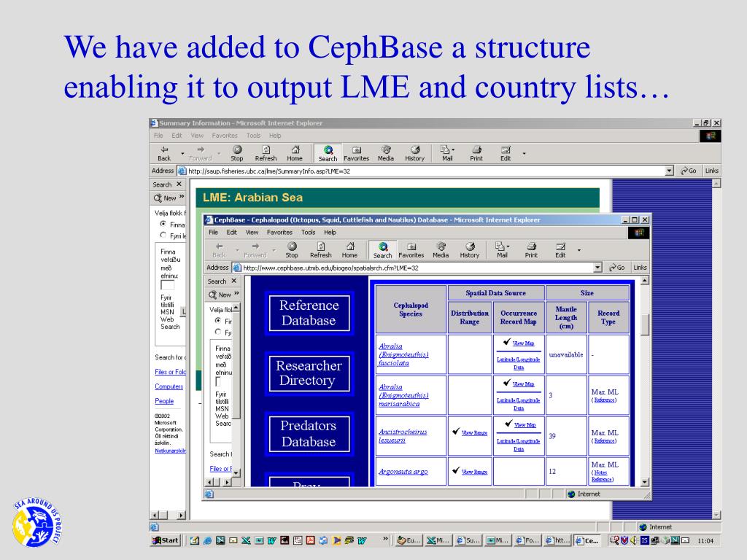
Task: Click the Windows Start button
Action: click(x=165, y=540)
